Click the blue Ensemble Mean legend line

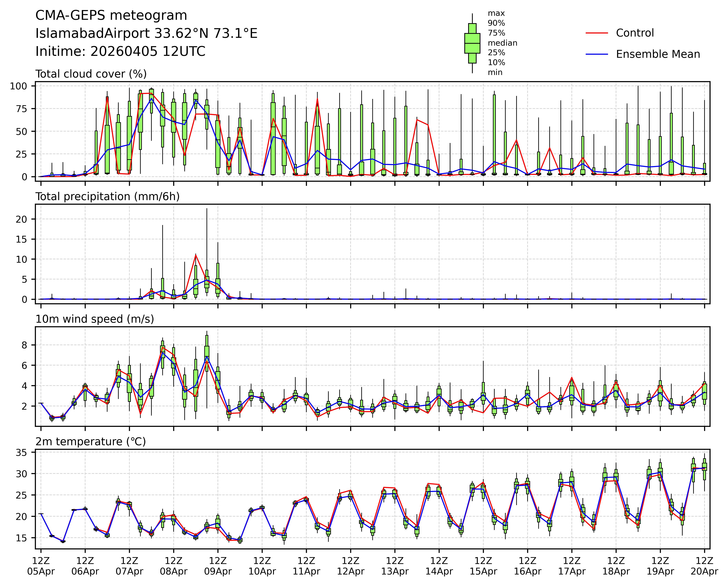(x=597, y=54)
